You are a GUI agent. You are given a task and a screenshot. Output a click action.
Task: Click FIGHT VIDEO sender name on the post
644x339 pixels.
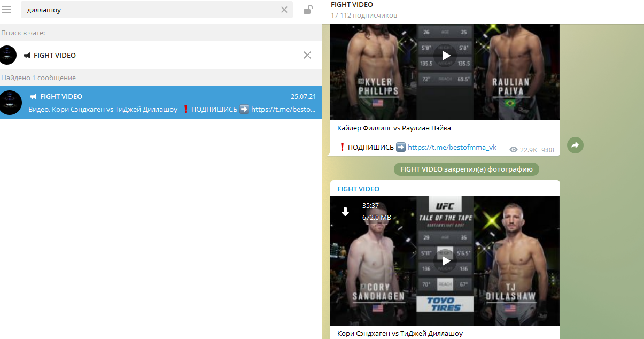pyautogui.click(x=358, y=189)
